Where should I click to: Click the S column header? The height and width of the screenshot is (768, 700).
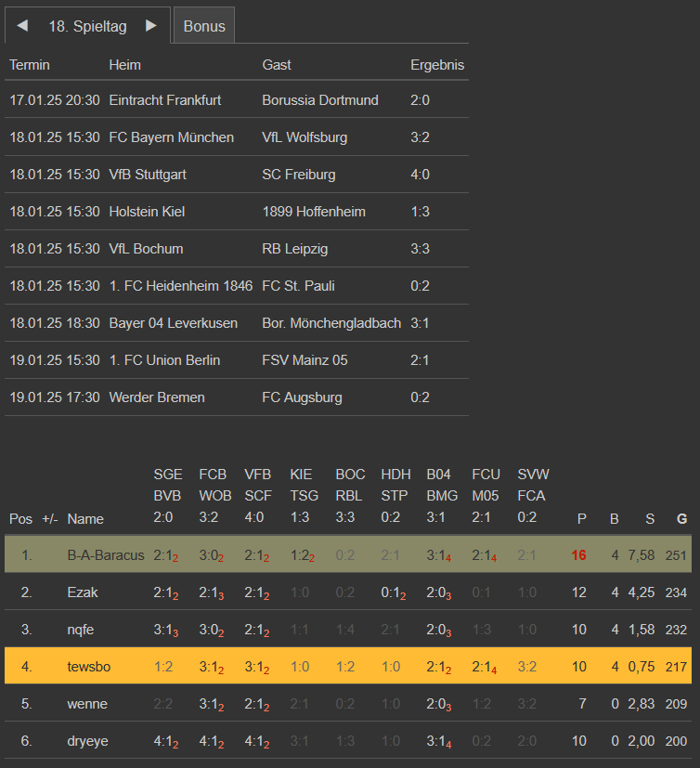point(650,519)
